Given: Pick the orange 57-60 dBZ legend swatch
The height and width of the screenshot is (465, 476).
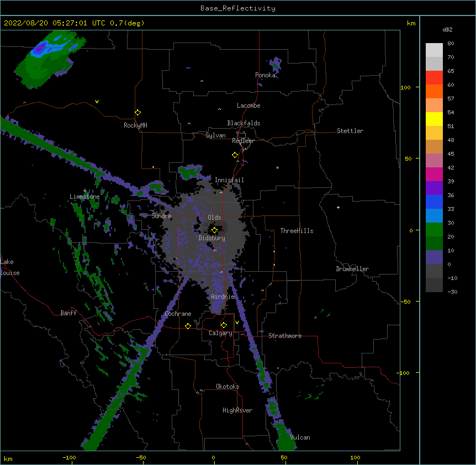Looking at the screenshot, I should [434, 91].
